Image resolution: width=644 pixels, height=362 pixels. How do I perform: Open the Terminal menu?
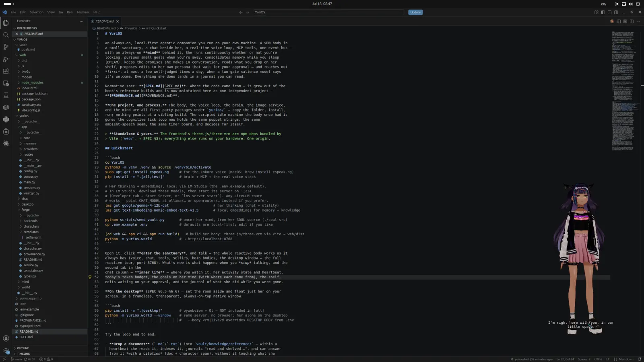coord(83,12)
